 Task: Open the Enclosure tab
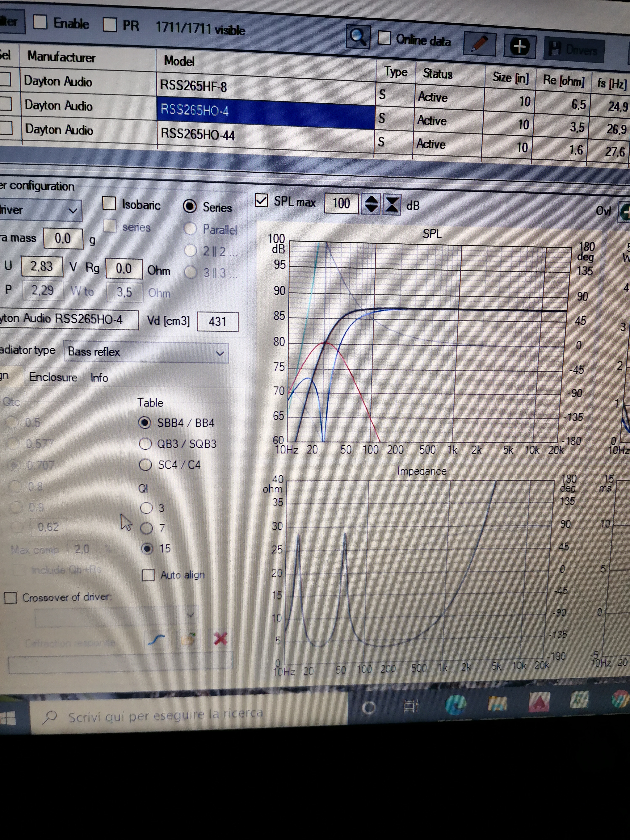coord(53,377)
